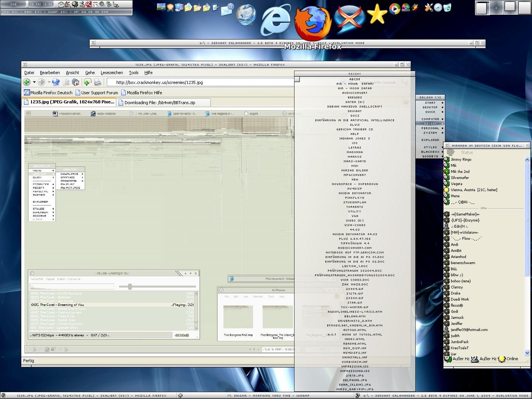Open Visa Codes.doc in Recent list
Screen dimensions: 532x399
tap(355, 280)
